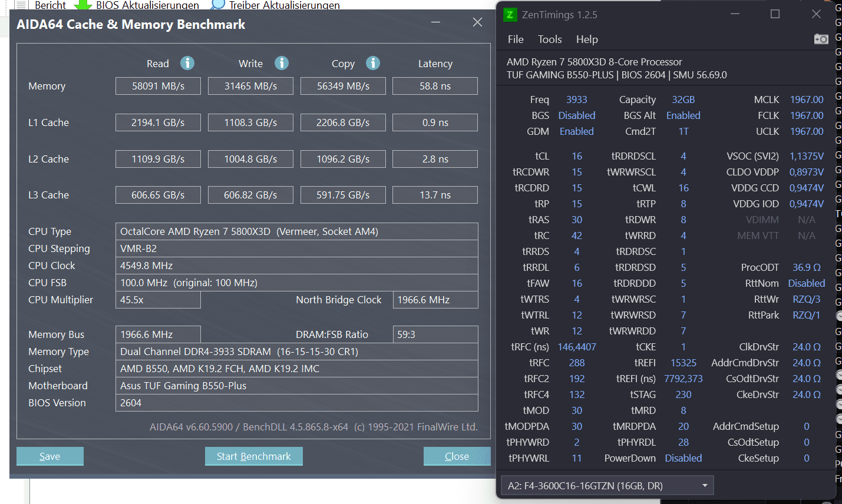842x504 pixels.
Task: Click tRFC (ns) value 146,4407
Action: [x=577, y=347]
